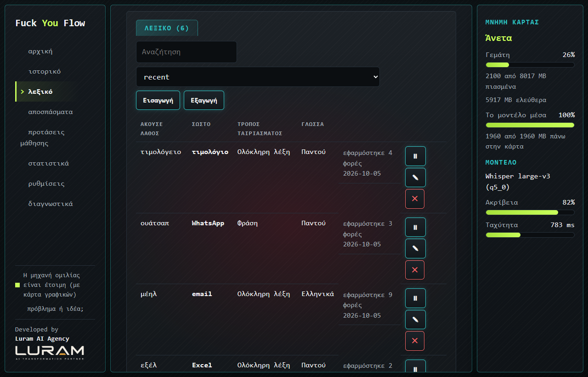Delete the WhatsApp entry

[x=415, y=270]
